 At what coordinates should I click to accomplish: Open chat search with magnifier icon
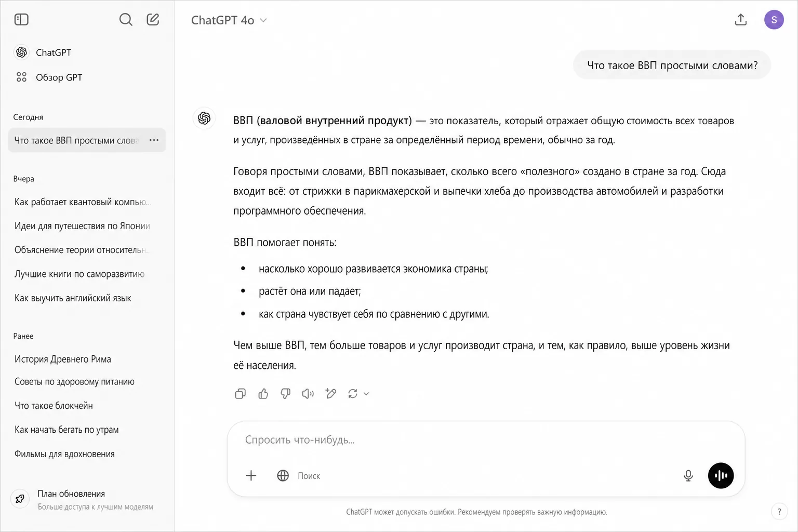point(126,20)
